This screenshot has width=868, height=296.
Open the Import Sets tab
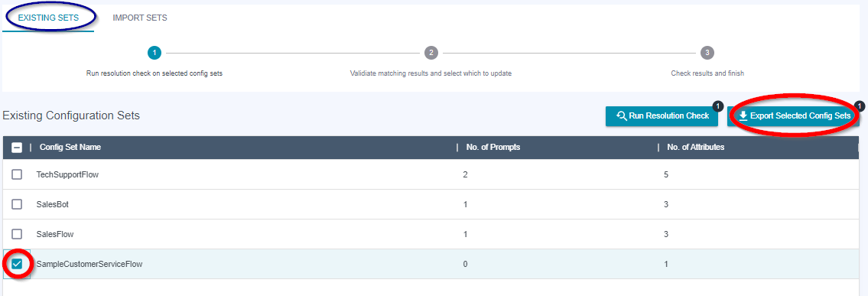[x=140, y=18]
